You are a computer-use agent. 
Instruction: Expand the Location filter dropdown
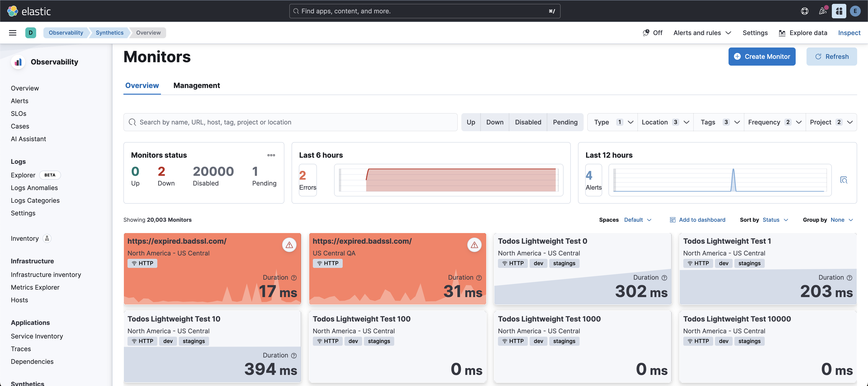pos(665,122)
